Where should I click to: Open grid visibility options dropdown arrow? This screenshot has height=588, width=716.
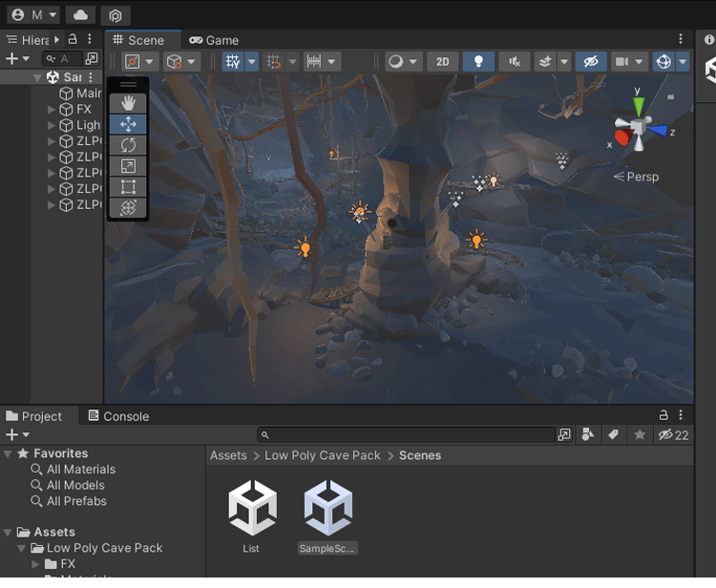(x=252, y=62)
